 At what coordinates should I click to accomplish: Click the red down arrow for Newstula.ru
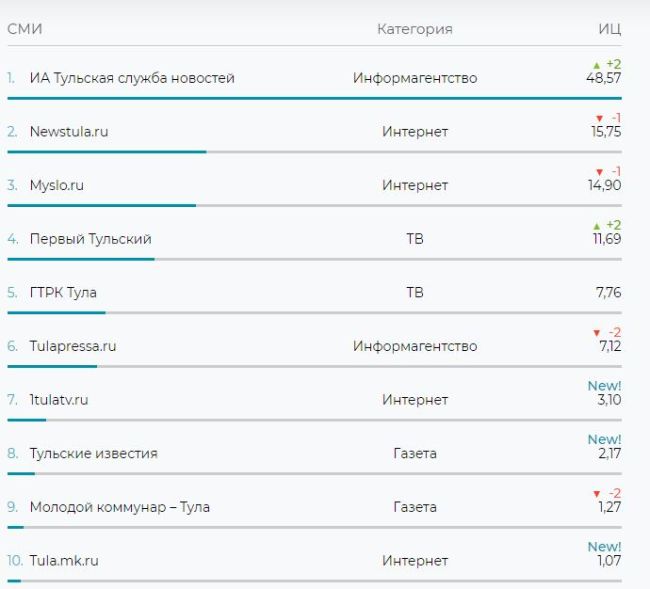[599, 119]
